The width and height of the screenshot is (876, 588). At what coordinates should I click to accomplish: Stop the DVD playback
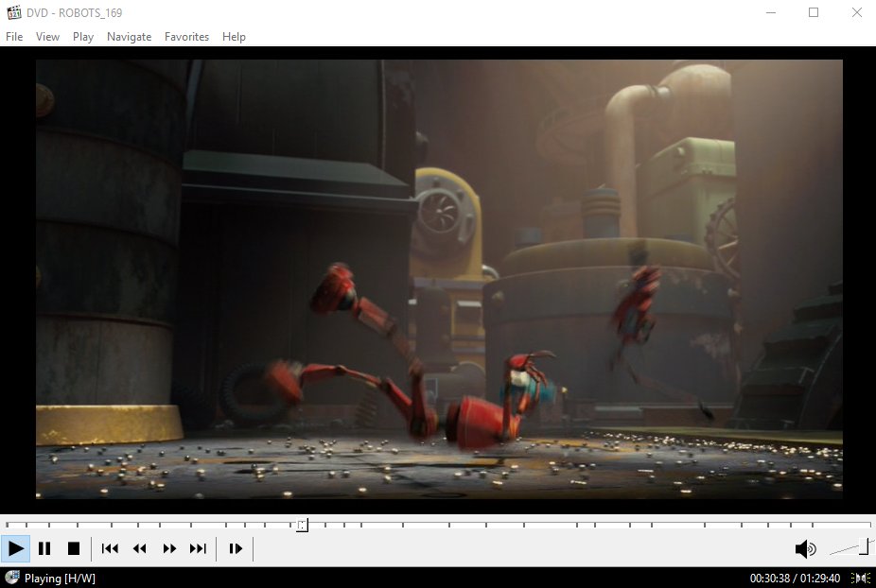pyautogui.click(x=75, y=548)
